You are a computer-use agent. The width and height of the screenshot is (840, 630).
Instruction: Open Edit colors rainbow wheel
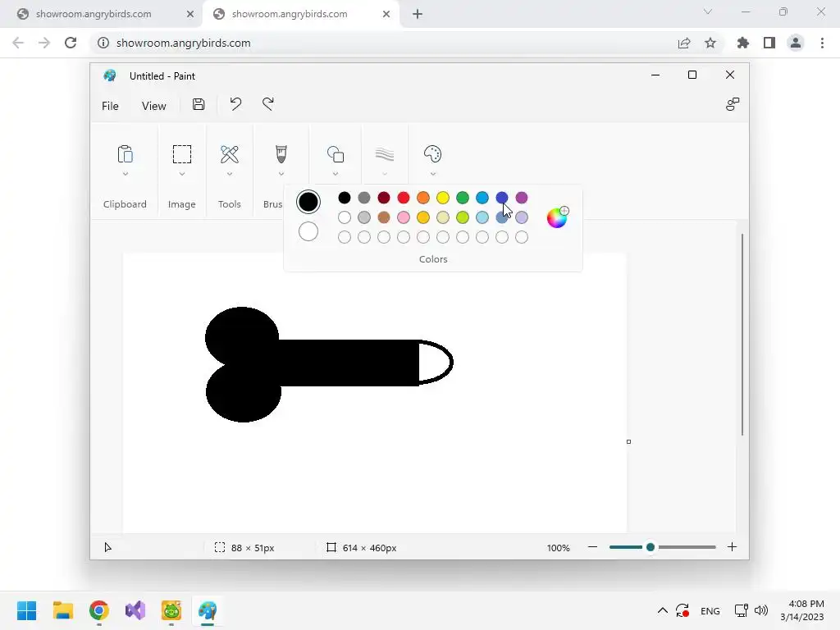(557, 217)
